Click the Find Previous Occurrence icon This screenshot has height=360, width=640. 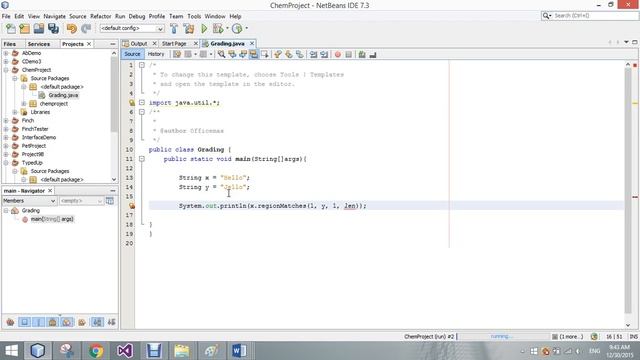tap(232, 54)
